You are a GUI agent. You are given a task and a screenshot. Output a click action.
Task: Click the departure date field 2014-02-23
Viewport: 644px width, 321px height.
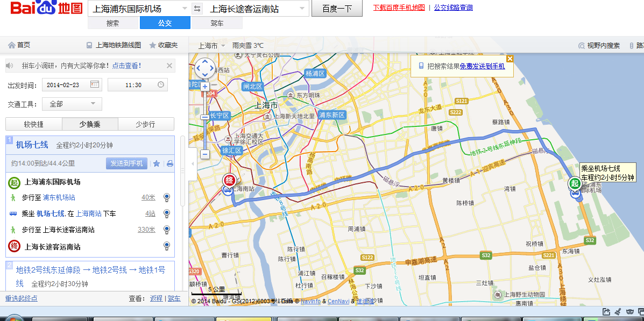point(72,85)
